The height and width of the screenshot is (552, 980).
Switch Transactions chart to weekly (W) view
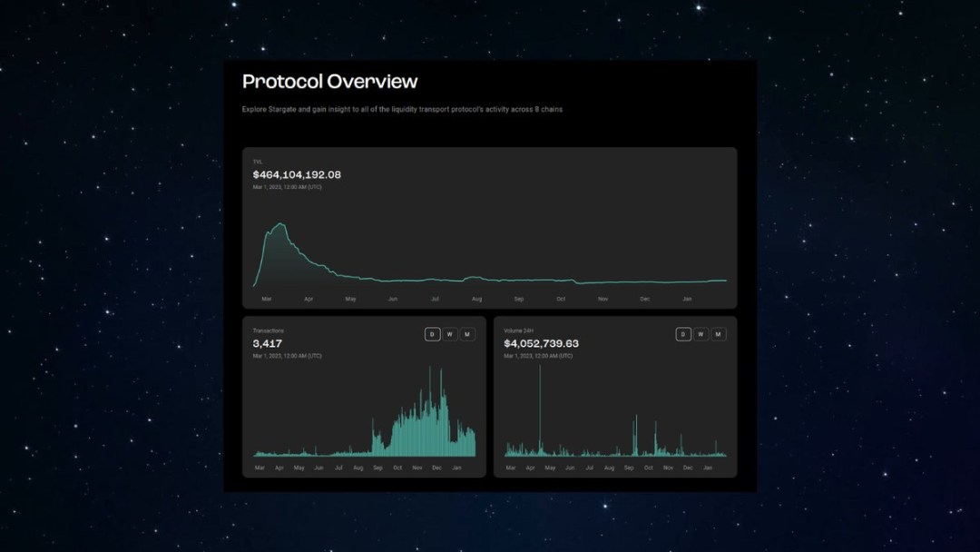[x=450, y=334]
